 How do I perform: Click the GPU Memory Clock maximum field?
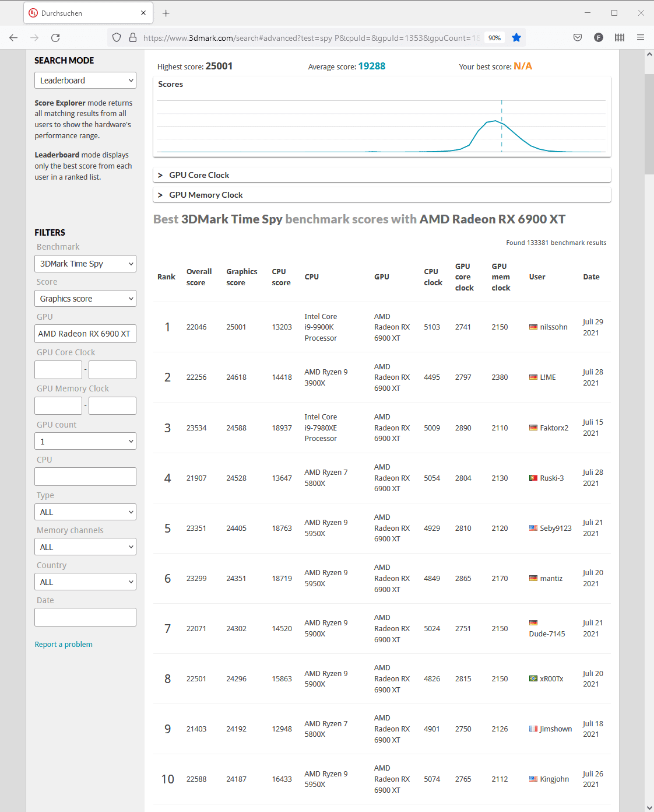click(x=112, y=405)
